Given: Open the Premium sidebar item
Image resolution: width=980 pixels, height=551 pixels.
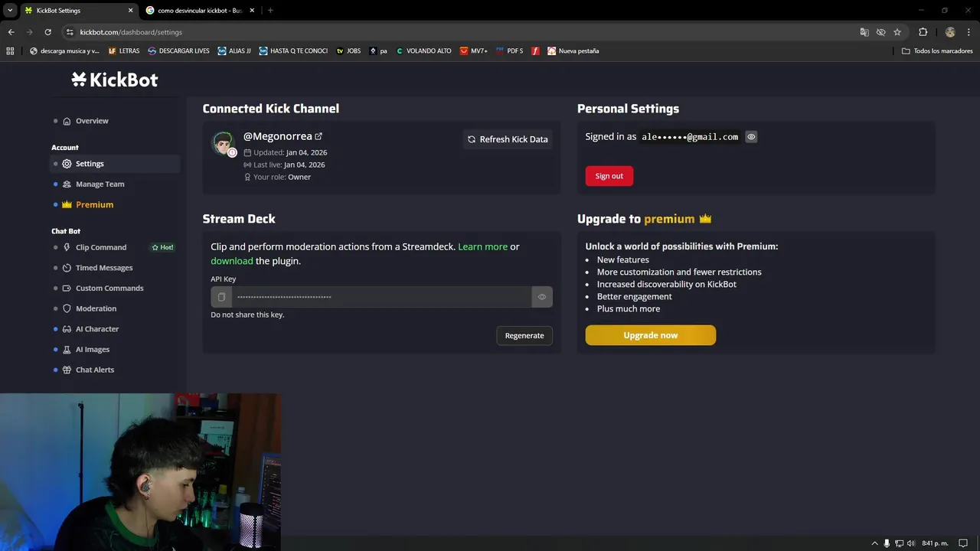Looking at the screenshot, I should (94, 205).
